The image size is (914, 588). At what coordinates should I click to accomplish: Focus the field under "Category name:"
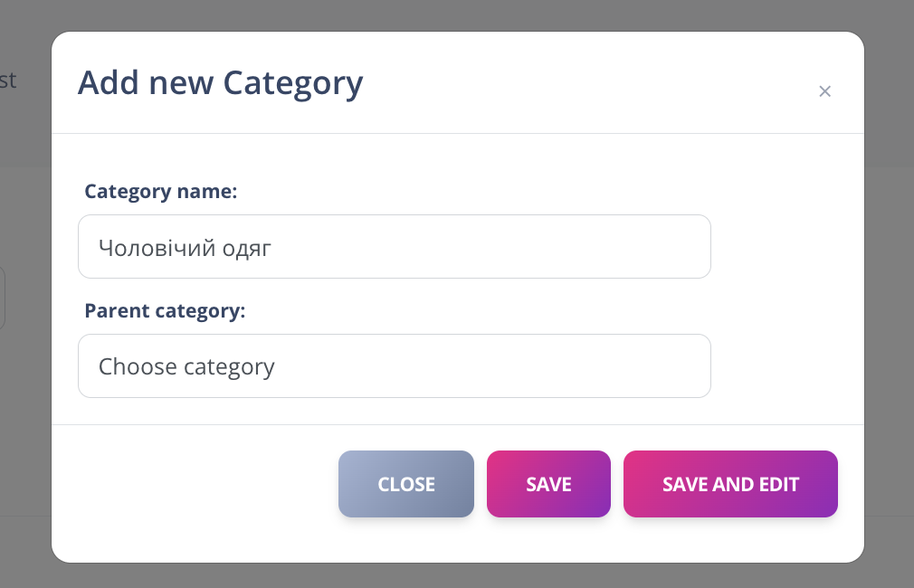(394, 247)
